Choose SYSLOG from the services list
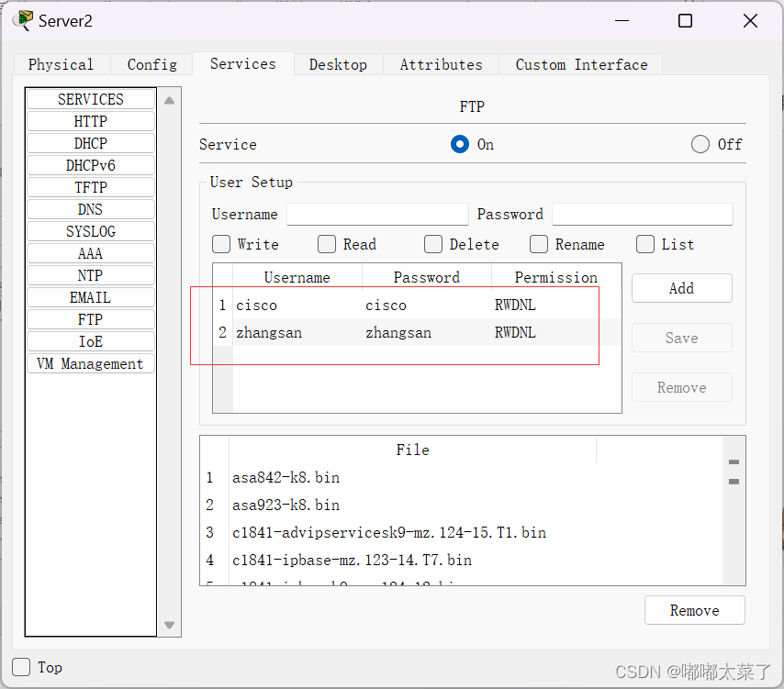 (x=91, y=231)
